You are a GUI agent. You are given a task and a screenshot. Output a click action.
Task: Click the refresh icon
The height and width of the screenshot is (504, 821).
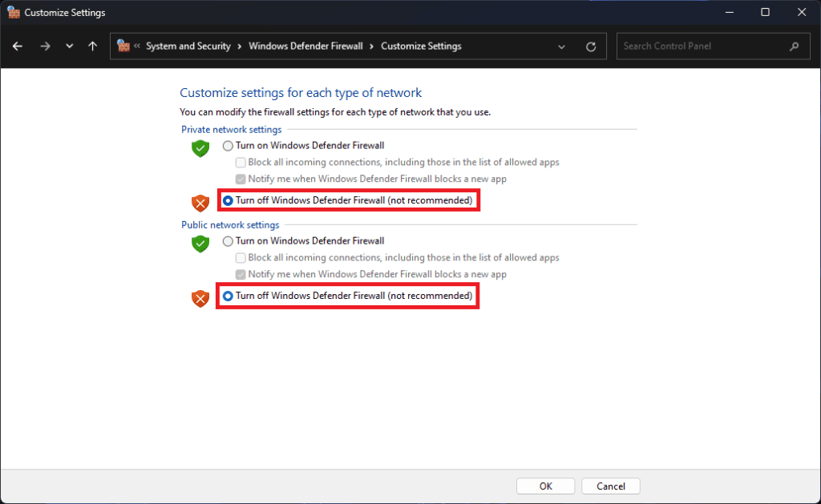pyautogui.click(x=591, y=46)
